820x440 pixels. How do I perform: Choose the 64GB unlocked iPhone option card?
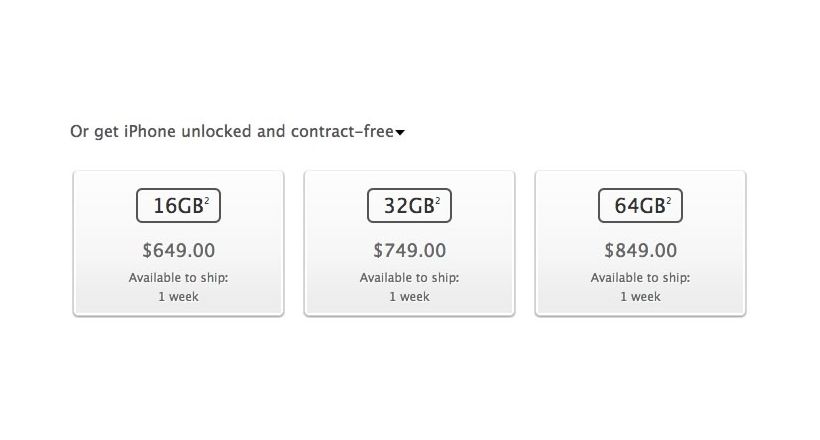pos(640,243)
